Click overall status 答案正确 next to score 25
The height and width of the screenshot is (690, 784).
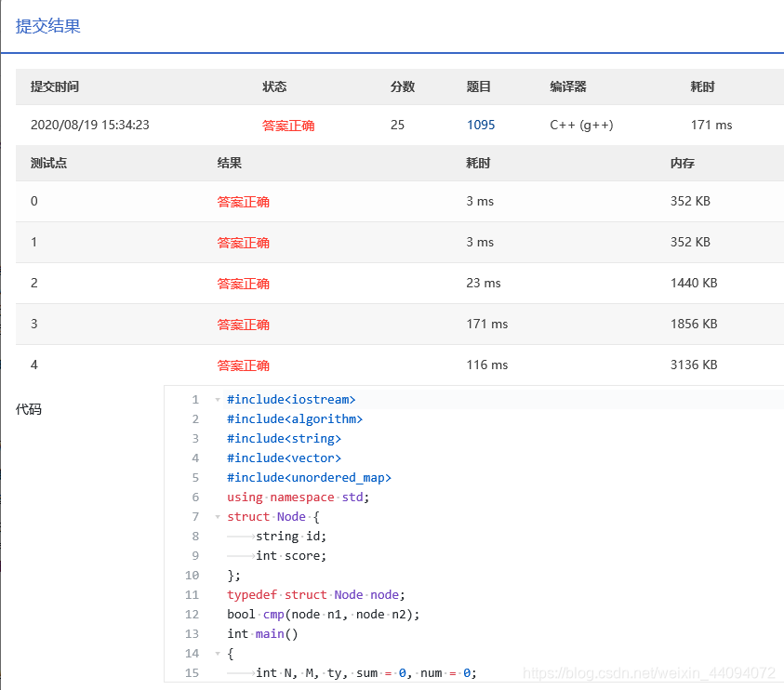tap(288, 126)
